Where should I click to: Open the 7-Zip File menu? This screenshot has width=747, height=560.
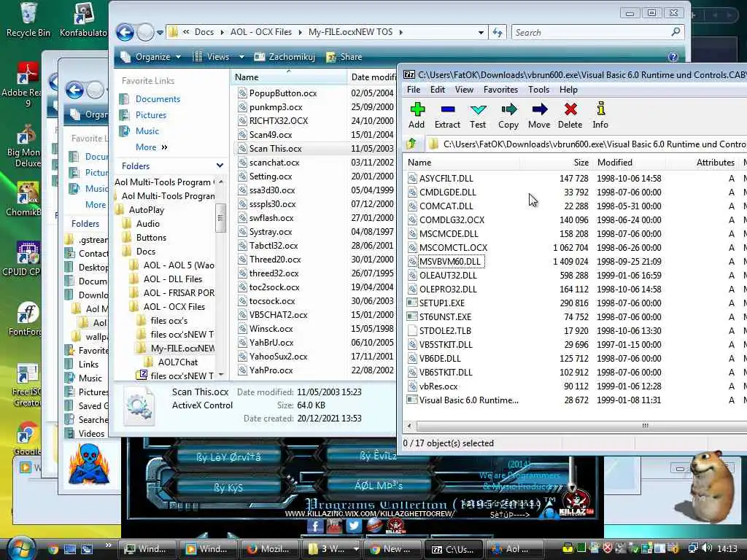(414, 90)
